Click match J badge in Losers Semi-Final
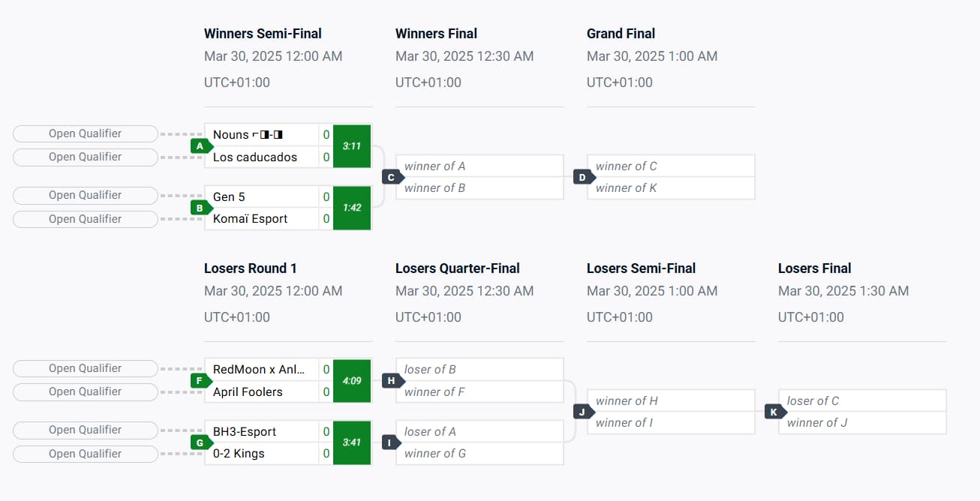Screen dimensions: 980x501 [584, 412]
